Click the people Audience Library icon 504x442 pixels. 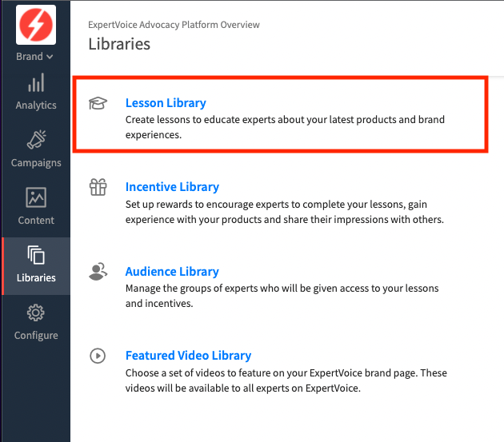pyautogui.click(x=98, y=272)
